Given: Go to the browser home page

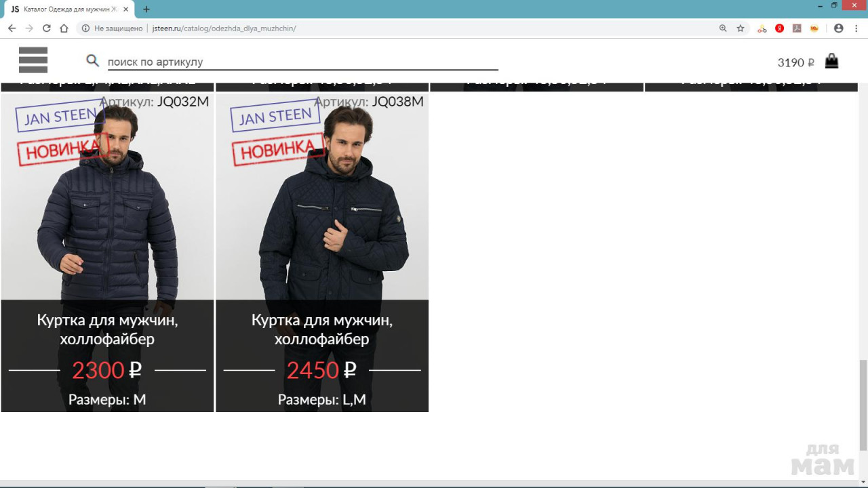Looking at the screenshot, I should (64, 28).
